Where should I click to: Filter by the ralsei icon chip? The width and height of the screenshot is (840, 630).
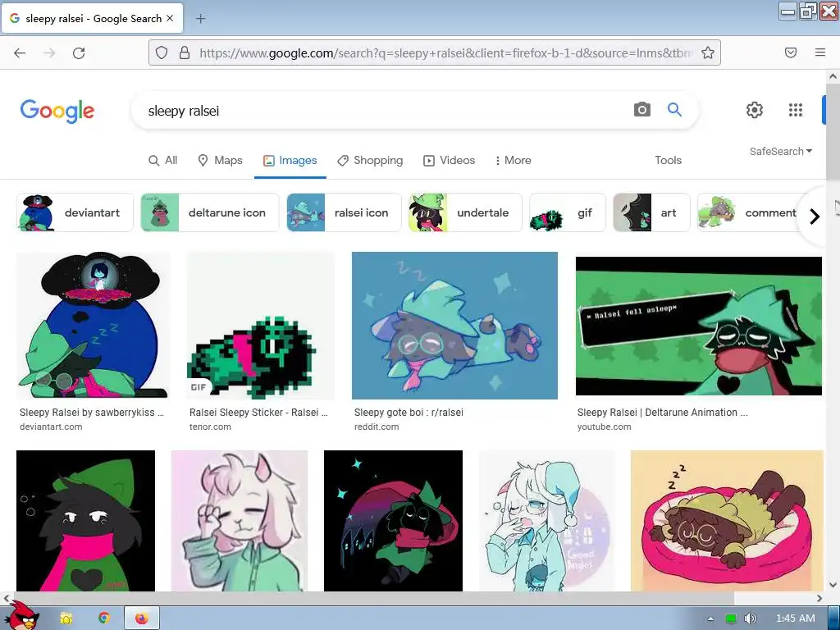[x=344, y=212]
